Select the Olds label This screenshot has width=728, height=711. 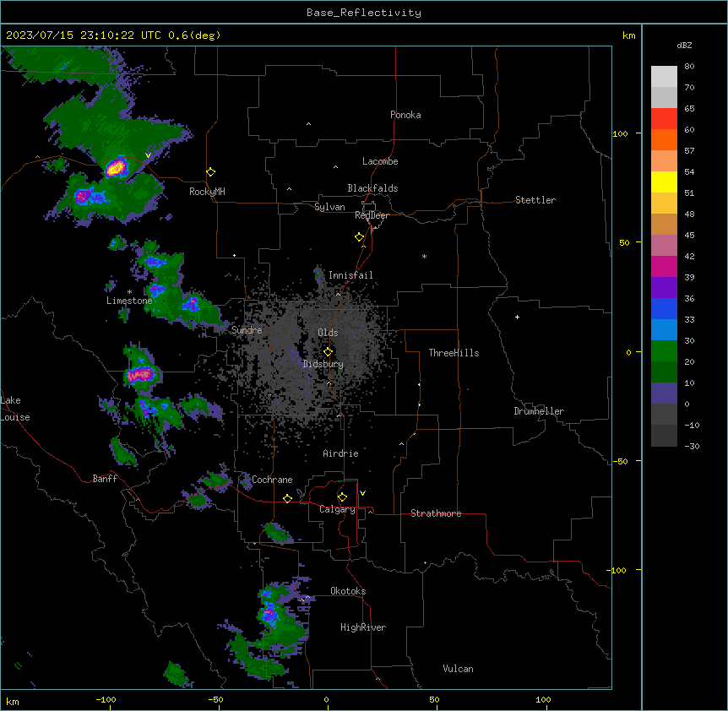328,333
